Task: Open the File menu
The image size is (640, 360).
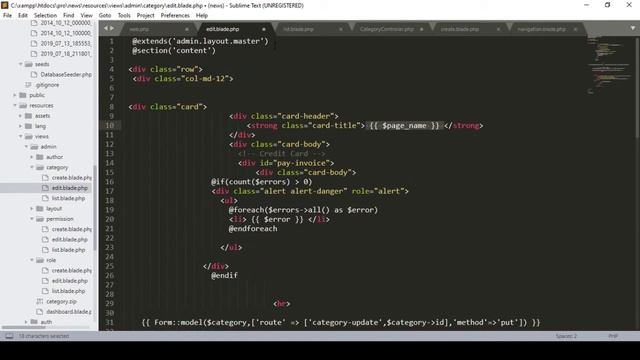Action: pyautogui.click(x=7, y=15)
